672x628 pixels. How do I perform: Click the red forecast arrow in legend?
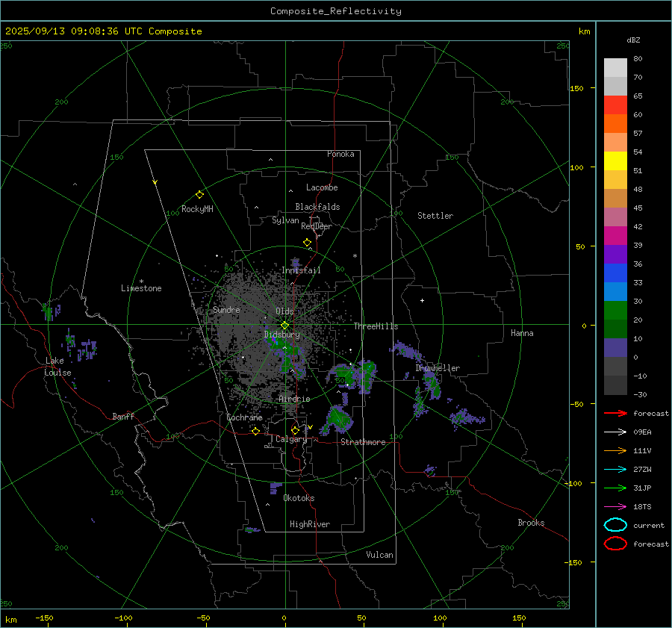pyautogui.click(x=615, y=413)
